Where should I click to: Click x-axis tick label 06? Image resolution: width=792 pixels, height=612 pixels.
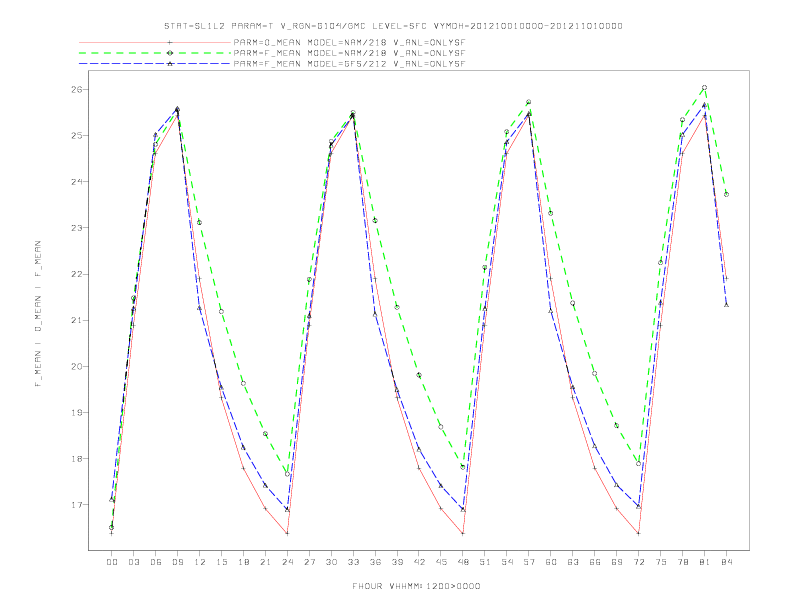(x=156, y=562)
